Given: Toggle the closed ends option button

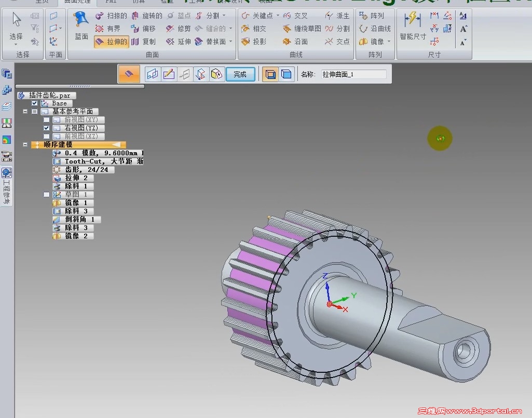Looking at the screenshot, I should tap(287, 74).
